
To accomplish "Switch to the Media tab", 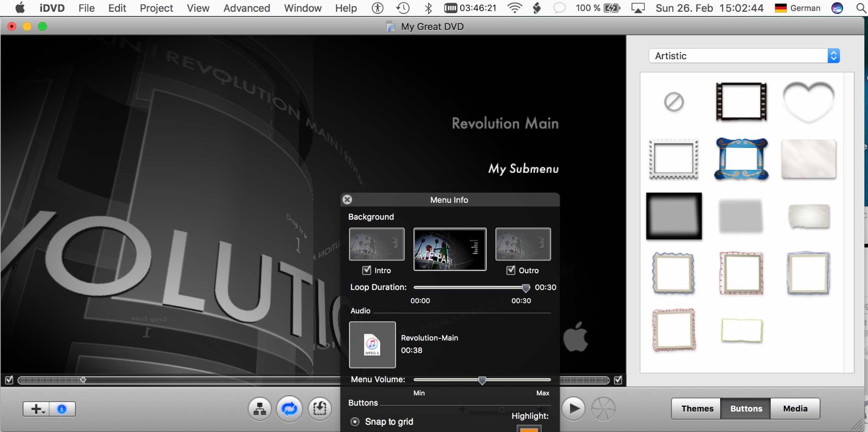I will pos(795,408).
